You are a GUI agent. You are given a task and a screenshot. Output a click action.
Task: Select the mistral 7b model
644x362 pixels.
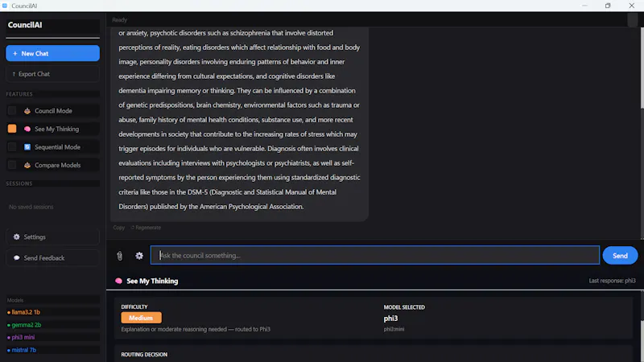(x=24, y=350)
